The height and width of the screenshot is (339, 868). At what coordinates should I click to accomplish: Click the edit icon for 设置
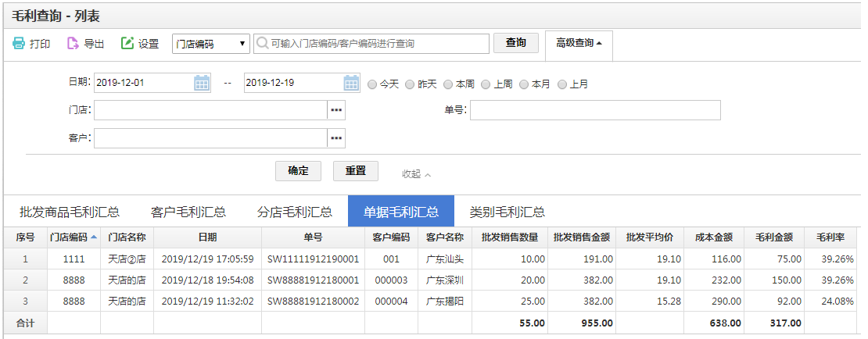[127, 43]
